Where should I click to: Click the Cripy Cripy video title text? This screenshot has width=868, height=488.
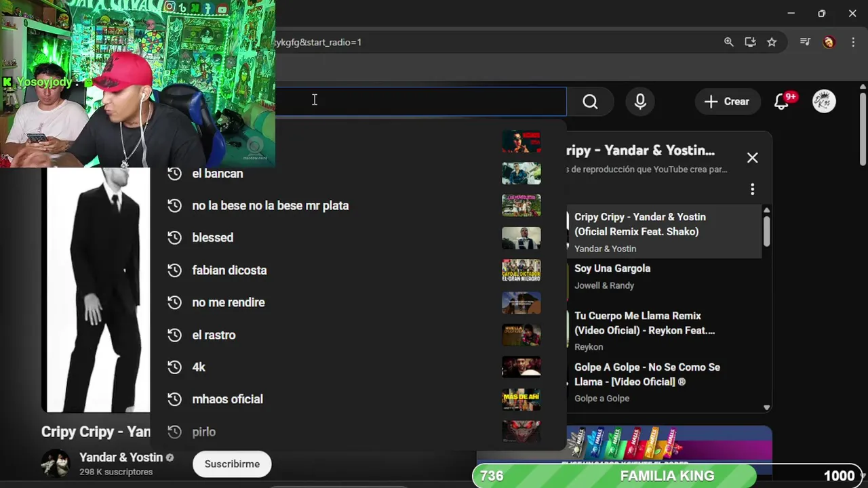click(x=96, y=432)
